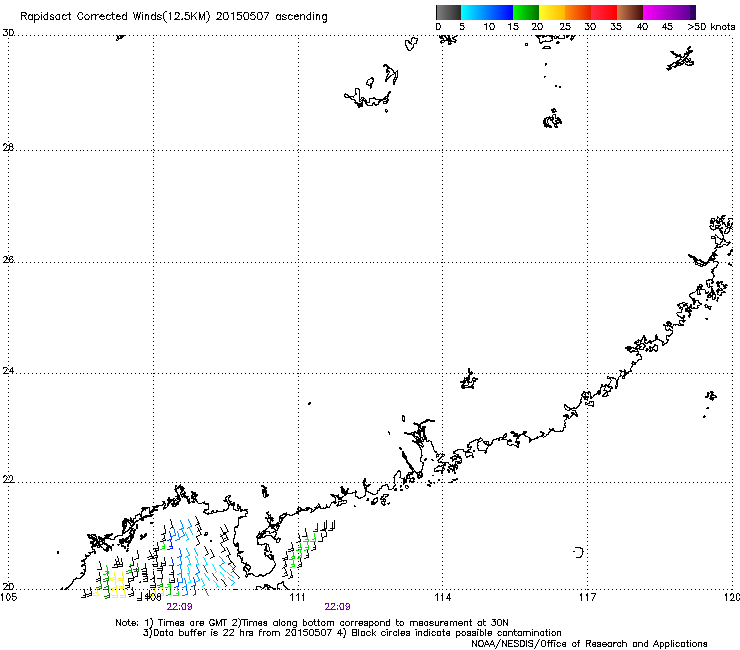The image size is (740, 650).
Task: Click the latitude axis label '22'
Action: coord(8,479)
